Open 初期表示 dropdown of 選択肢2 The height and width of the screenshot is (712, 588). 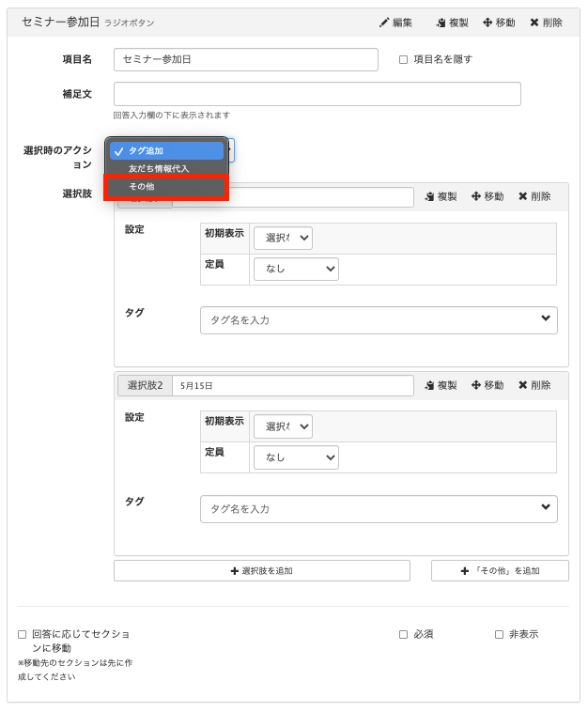point(283,426)
